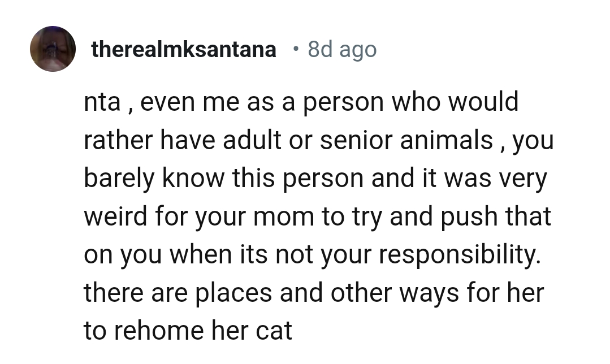
Task: Click the word 'responsibility' in the comment
Action: click(458, 255)
